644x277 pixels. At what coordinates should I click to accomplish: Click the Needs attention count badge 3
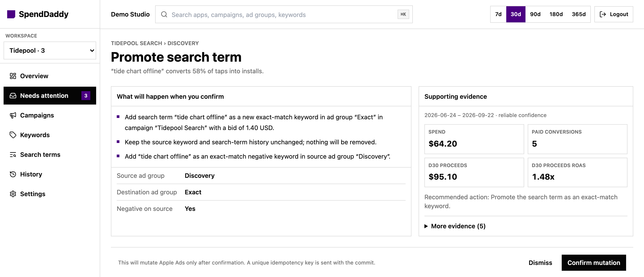point(86,96)
